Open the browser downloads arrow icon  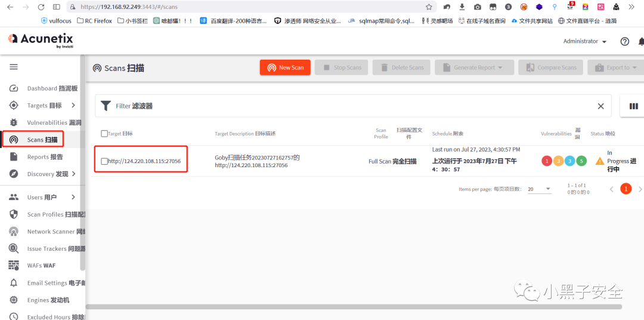pos(462,7)
